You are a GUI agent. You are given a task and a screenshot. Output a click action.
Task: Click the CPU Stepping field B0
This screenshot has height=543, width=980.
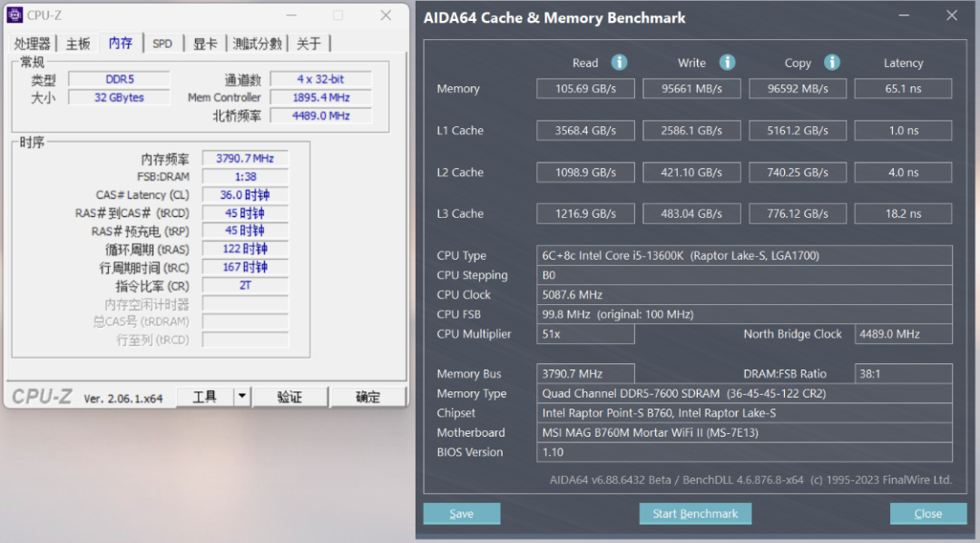click(744, 275)
